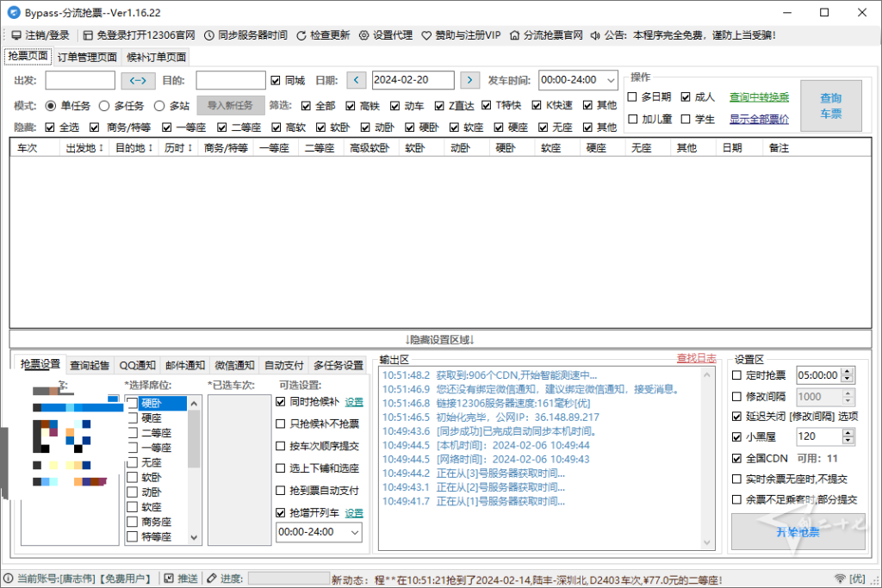Open 发车时间 00:00-24:00 dropdown
The height and width of the screenshot is (588, 882).
(611, 80)
